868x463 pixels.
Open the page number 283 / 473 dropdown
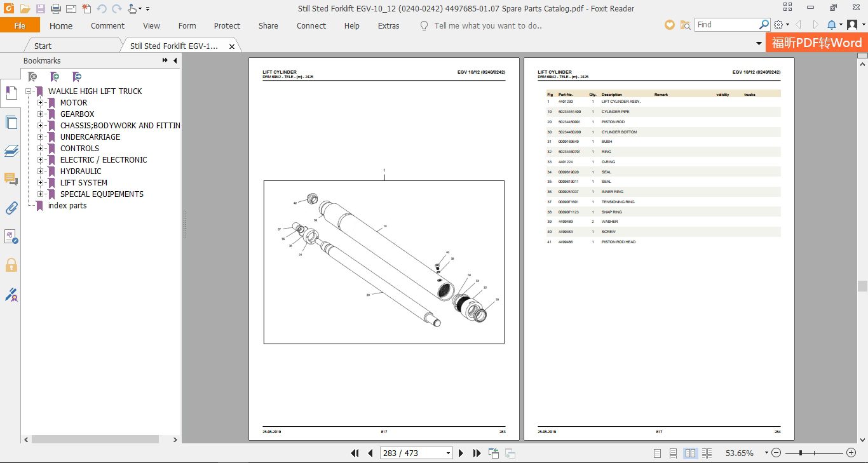[x=449, y=453]
